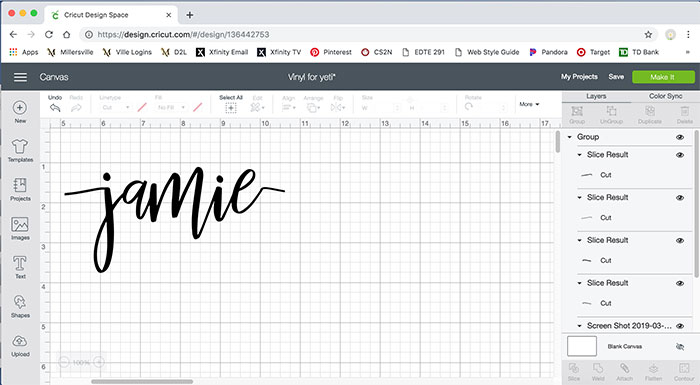
Task: Go to the browser home page
Action: click(x=67, y=34)
